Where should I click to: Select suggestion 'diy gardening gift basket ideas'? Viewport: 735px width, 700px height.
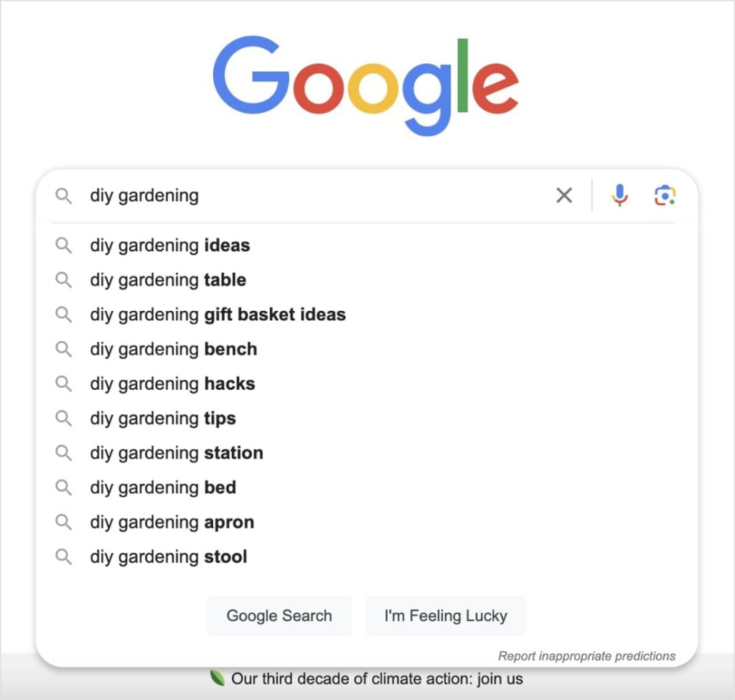pos(217,314)
